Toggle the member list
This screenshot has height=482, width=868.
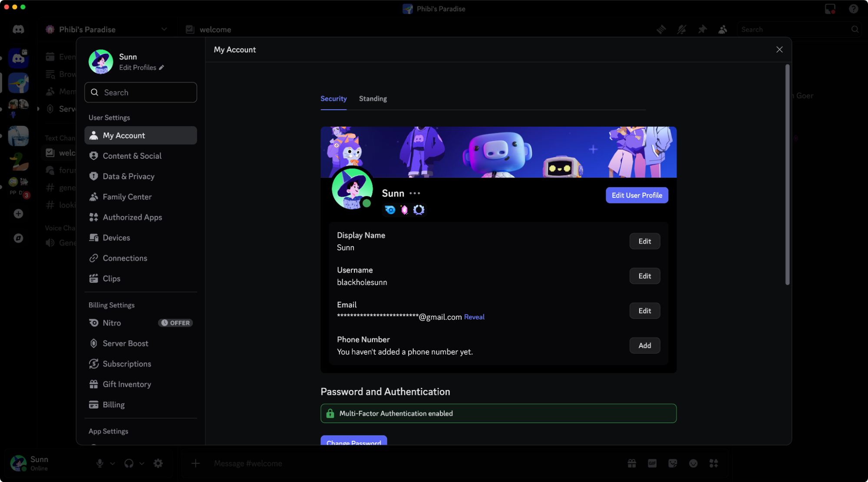pos(723,29)
